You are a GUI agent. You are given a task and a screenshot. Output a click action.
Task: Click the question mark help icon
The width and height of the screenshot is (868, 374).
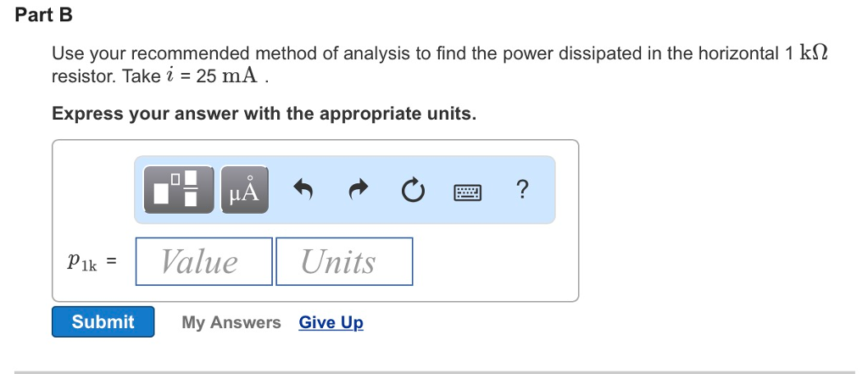pyautogui.click(x=522, y=189)
